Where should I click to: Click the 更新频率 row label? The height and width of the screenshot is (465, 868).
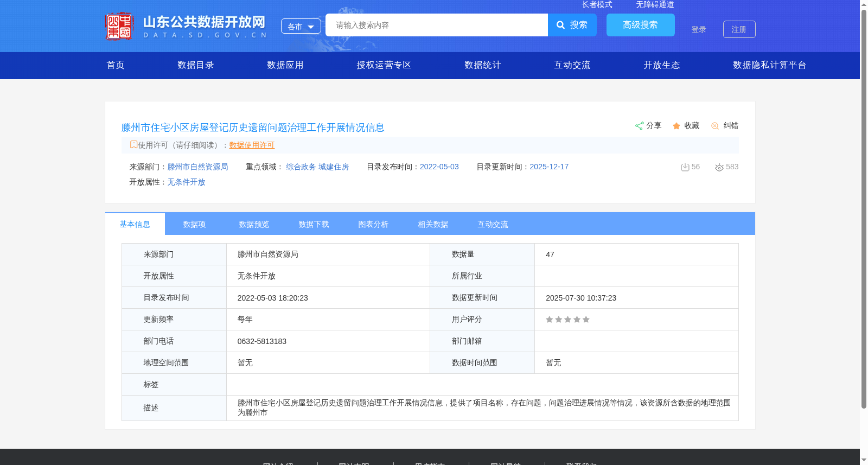pyautogui.click(x=158, y=320)
